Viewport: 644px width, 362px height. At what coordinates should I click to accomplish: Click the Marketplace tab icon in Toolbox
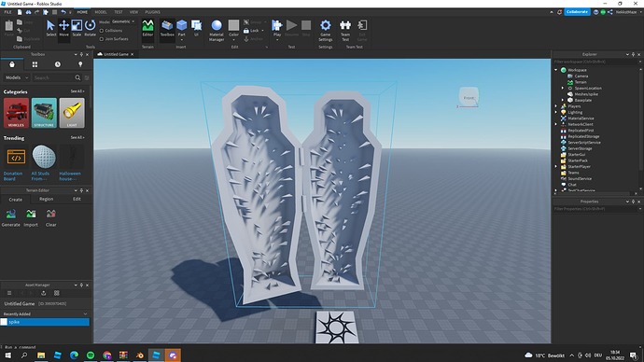(x=12, y=64)
